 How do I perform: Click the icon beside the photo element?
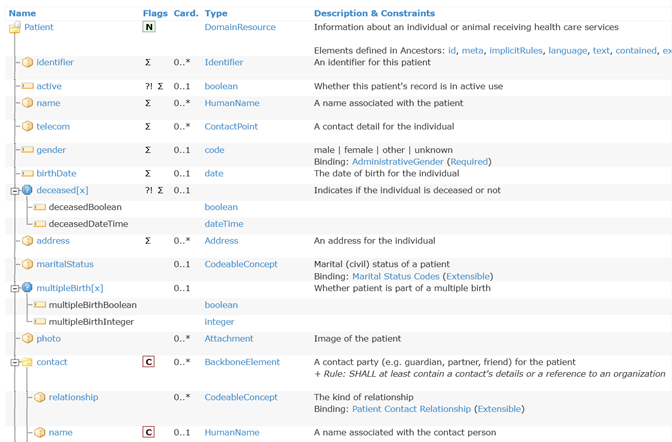point(27,339)
